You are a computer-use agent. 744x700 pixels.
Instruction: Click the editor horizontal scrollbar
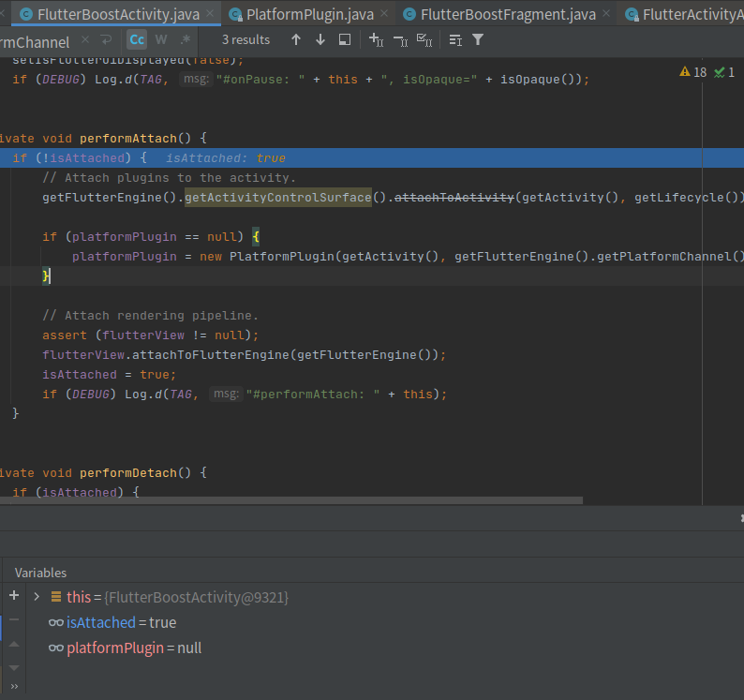291,500
